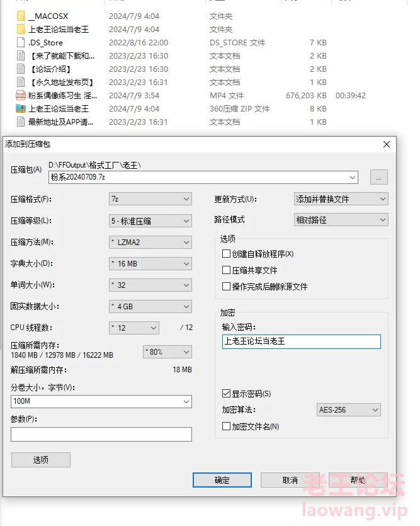Click the 00:39:42 duration value
The image size is (420, 526).
351,96
